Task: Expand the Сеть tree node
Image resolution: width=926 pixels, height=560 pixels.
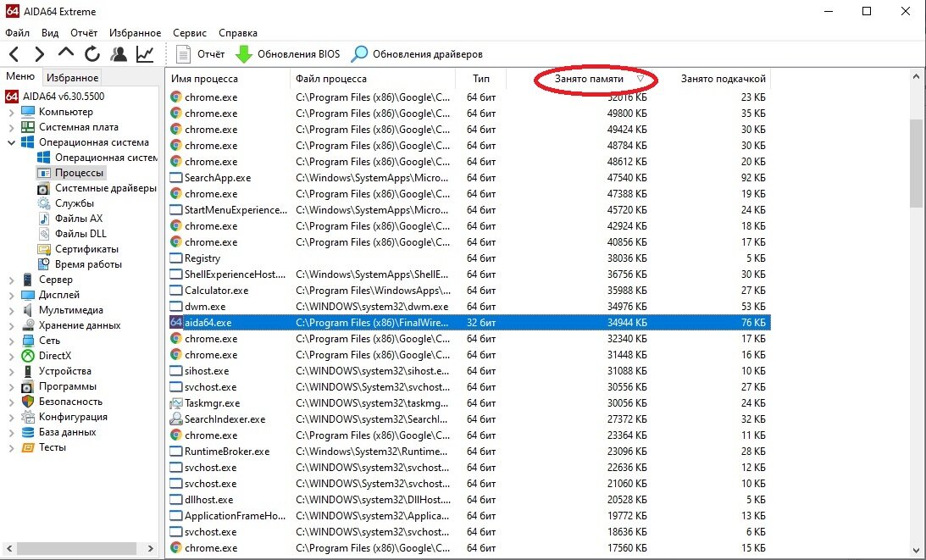Action: click(11, 341)
